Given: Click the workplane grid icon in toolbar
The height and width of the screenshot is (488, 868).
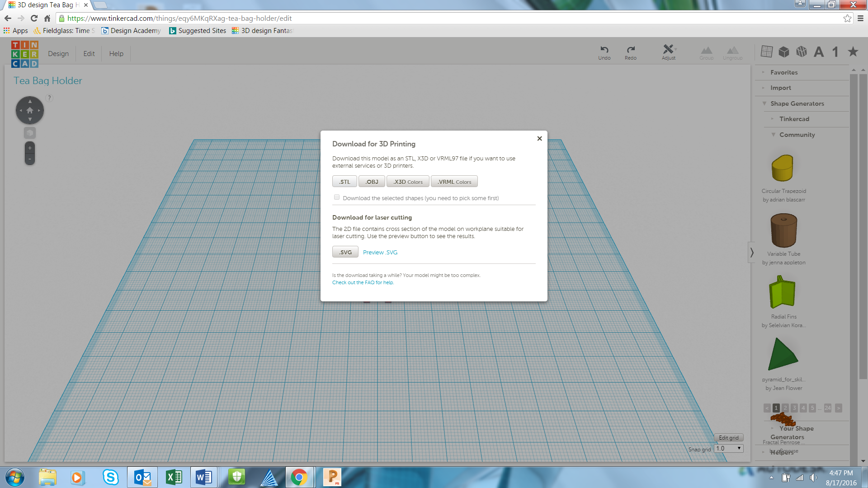Looking at the screenshot, I should pyautogui.click(x=767, y=52).
